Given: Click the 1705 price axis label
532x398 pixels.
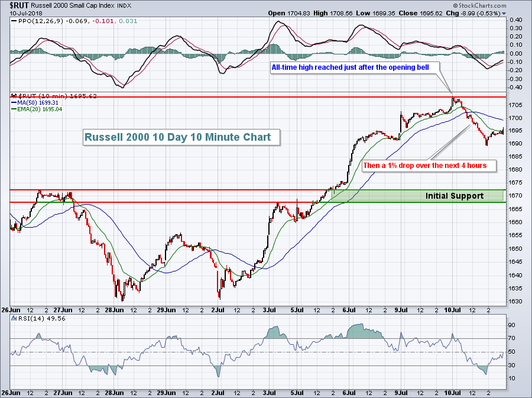Looking at the screenshot, I should tap(515, 105).
